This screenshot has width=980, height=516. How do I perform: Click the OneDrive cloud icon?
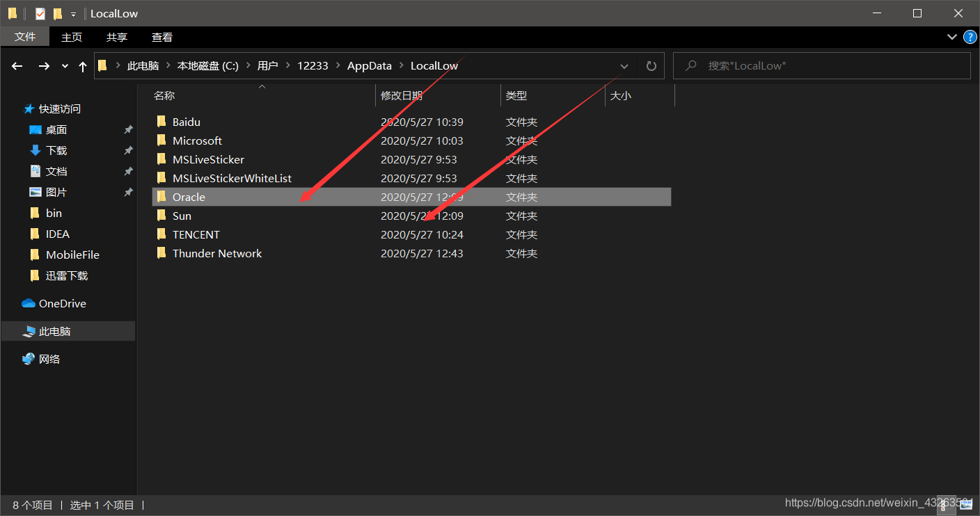tap(29, 303)
